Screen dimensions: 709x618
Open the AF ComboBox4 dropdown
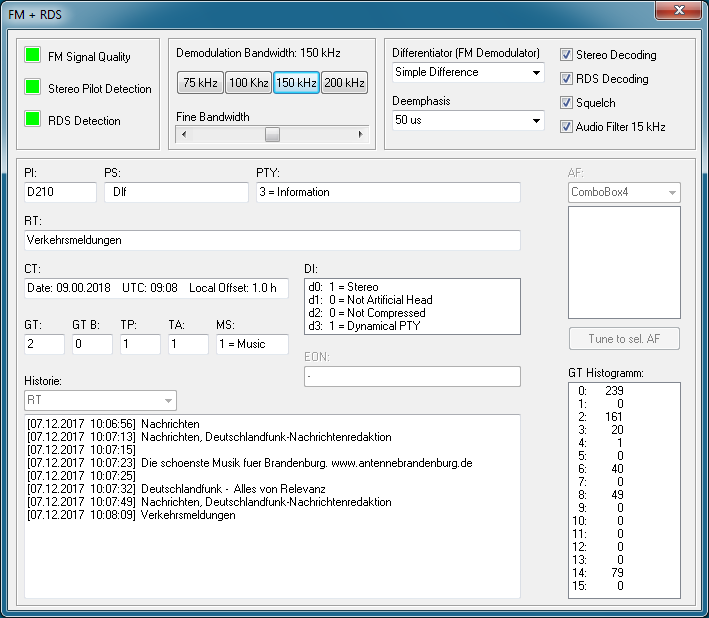624,193
